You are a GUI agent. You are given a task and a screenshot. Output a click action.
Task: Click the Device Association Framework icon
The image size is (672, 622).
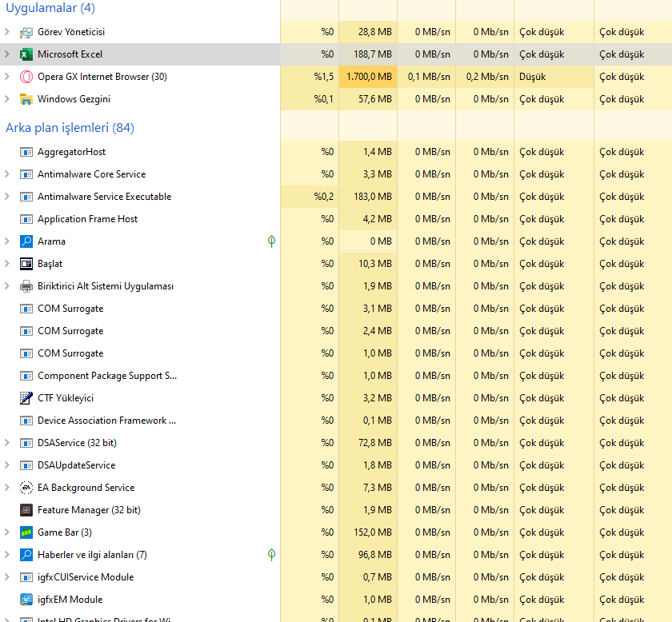pyautogui.click(x=26, y=421)
